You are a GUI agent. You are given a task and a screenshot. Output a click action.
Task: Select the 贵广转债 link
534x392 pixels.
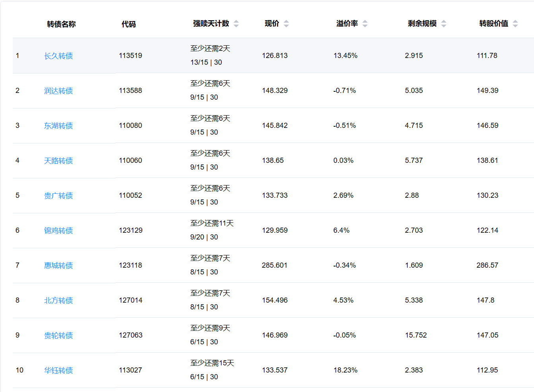pos(58,196)
